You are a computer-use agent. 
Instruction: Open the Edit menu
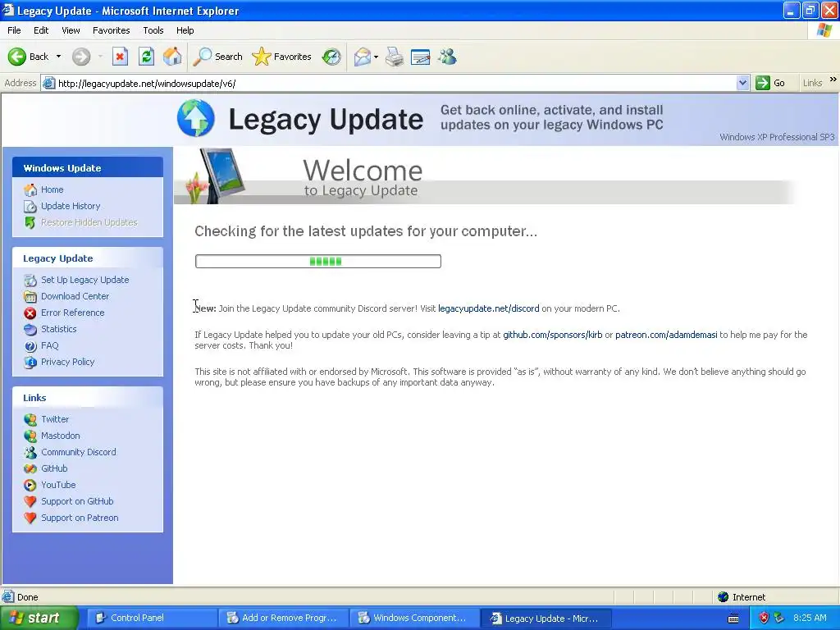point(41,30)
